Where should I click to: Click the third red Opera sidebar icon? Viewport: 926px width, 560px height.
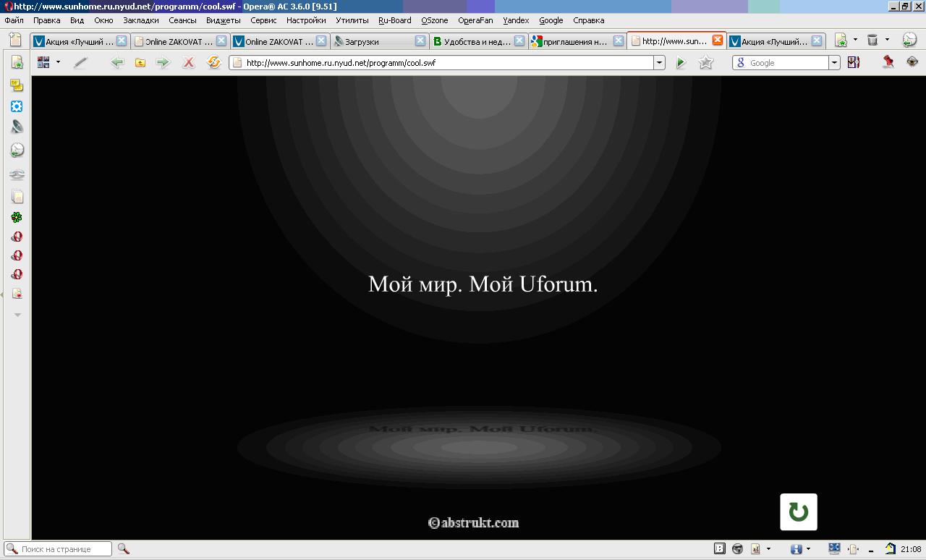pyautogui.click(x=17, y=274)
